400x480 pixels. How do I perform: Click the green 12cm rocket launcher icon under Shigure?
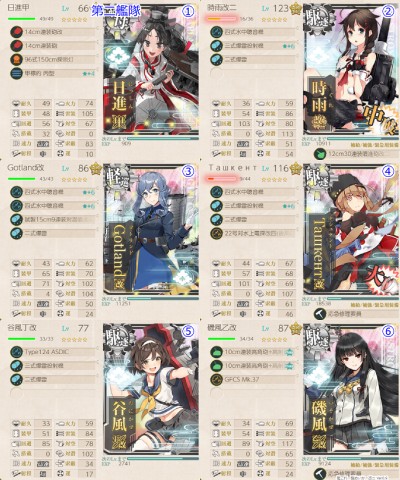pos(320,154)
